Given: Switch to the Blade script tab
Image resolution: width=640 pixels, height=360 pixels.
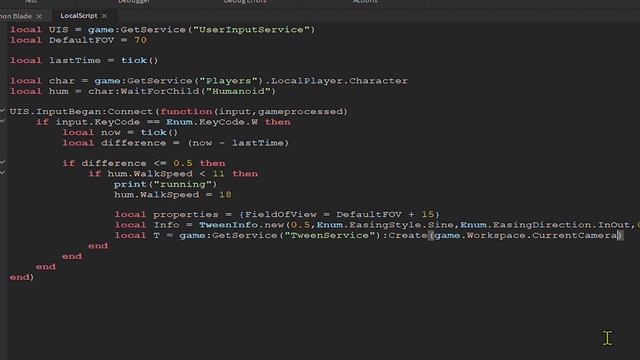Looking at the screenshot, I should click(16, 16).
